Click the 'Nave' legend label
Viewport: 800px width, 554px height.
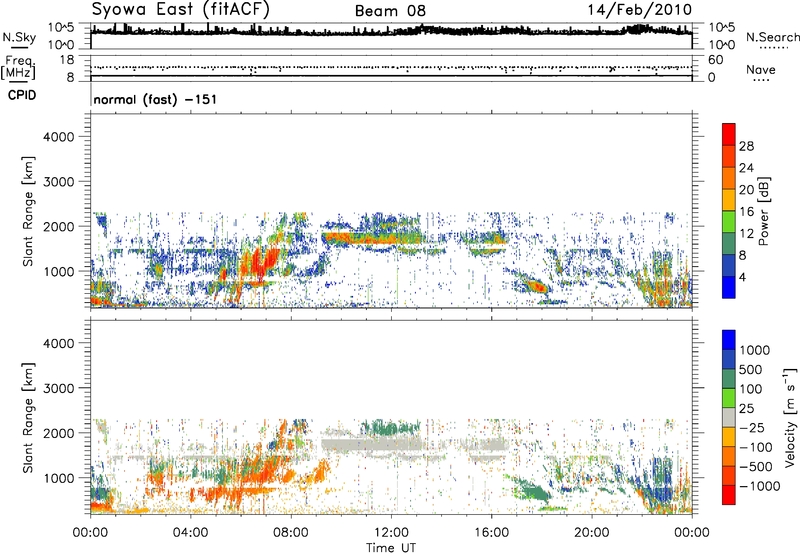tap(760, 69)
